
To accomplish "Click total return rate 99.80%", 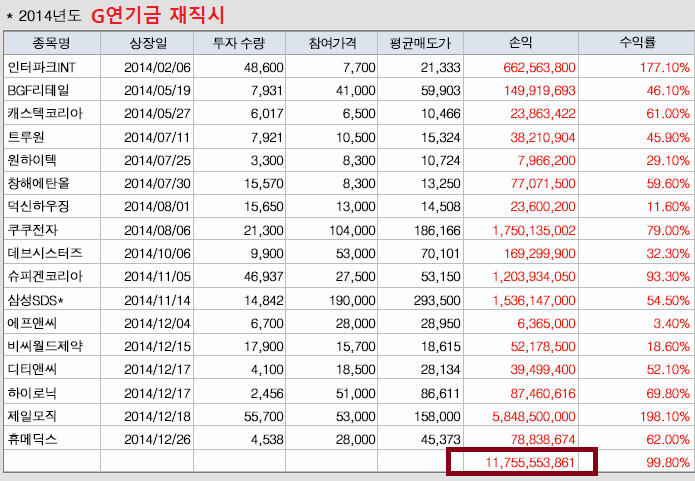I will (x=668, y=462).
